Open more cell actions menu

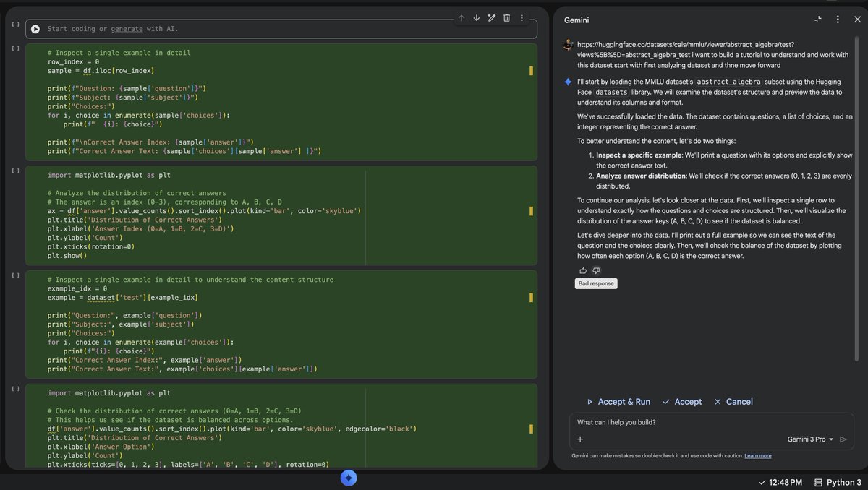tap(522, 18)
